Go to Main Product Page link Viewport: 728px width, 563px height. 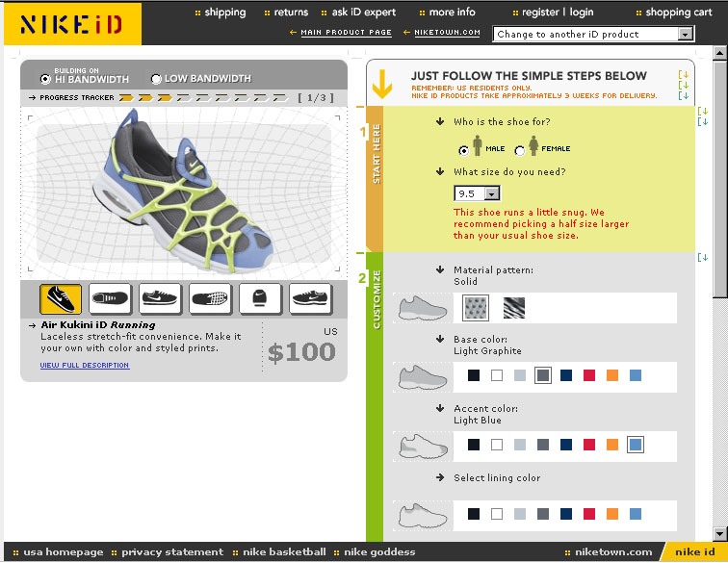[346, 33]
